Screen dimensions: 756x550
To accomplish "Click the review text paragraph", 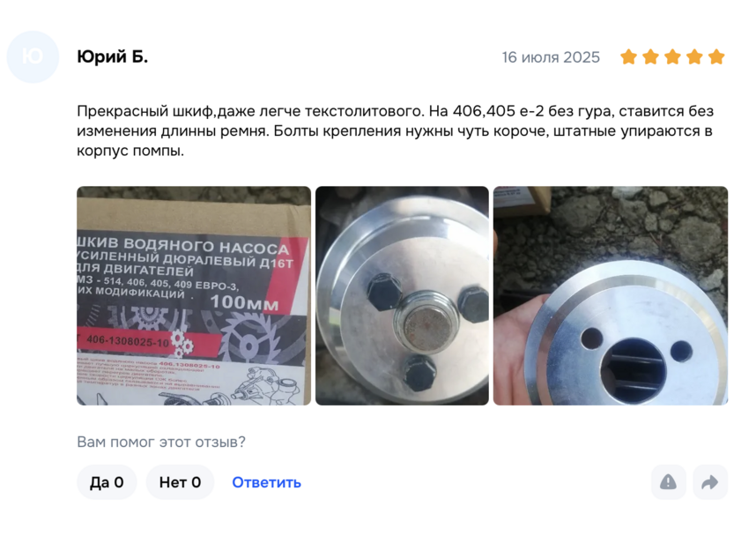I will coord(396,130).
